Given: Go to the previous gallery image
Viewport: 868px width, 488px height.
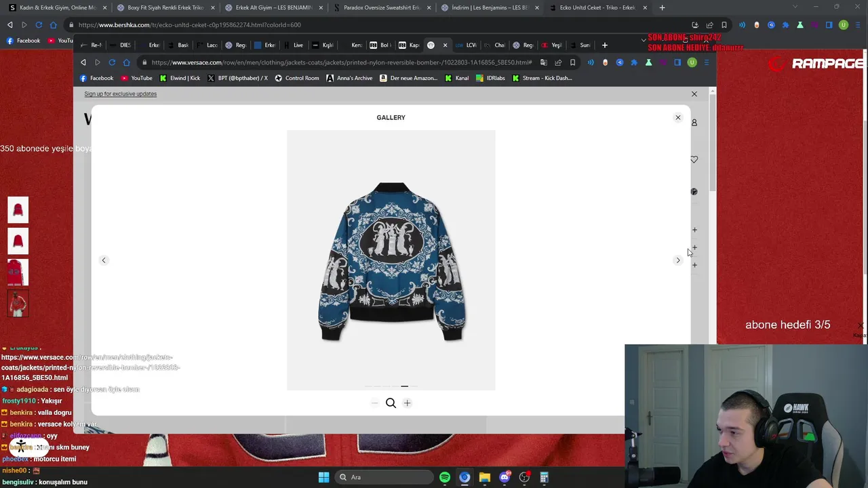Looking at the screenshot, I should 104,260.
